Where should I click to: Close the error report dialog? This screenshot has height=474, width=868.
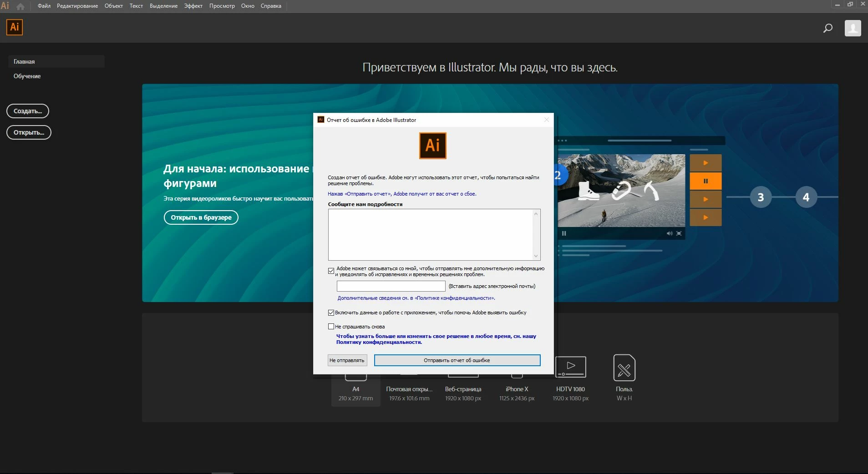pyautogui.click(x=547, y=120)
